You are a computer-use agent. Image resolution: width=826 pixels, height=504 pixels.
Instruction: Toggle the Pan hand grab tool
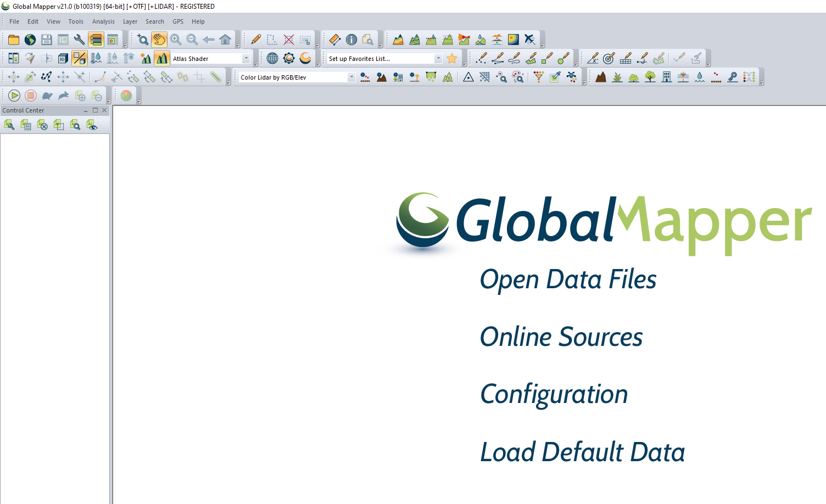coord(159,40)
